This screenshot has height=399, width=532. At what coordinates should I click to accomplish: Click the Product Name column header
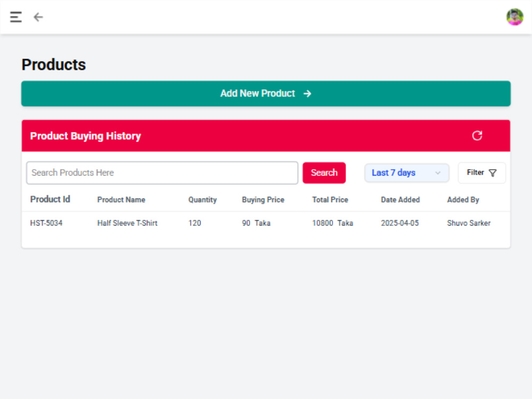tap(121, 200)
